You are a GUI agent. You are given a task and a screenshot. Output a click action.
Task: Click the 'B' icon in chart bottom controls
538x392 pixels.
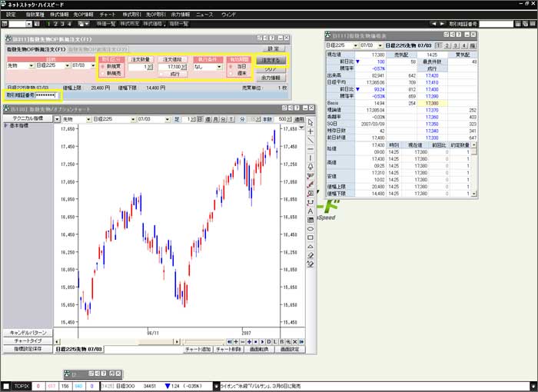click(x=282, y=342)
